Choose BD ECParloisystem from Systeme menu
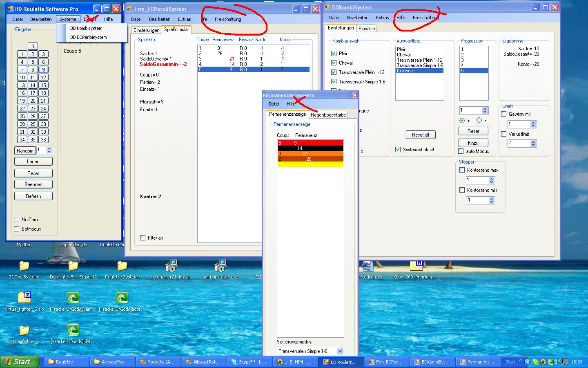 click(88, 37)
